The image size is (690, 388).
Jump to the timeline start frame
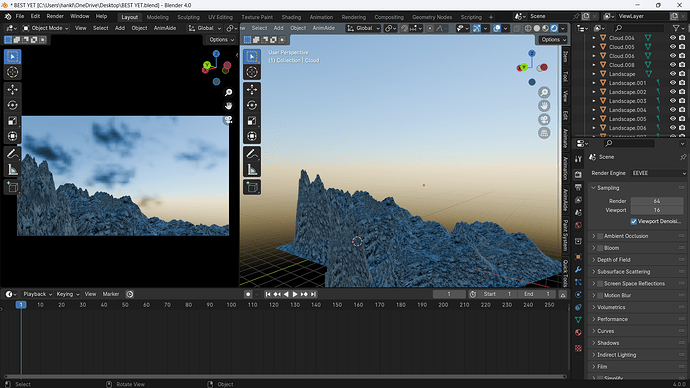(268, 294)
